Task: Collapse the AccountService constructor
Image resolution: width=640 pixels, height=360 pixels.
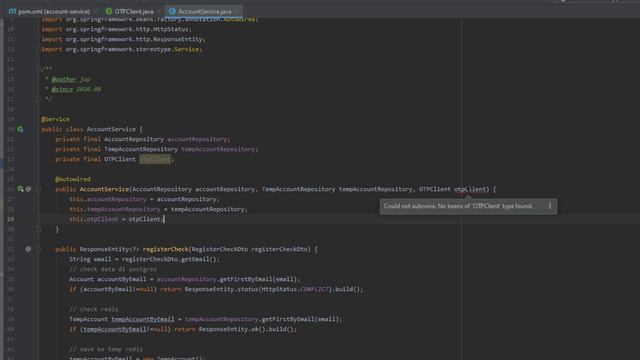Action: tap(38, 189)
